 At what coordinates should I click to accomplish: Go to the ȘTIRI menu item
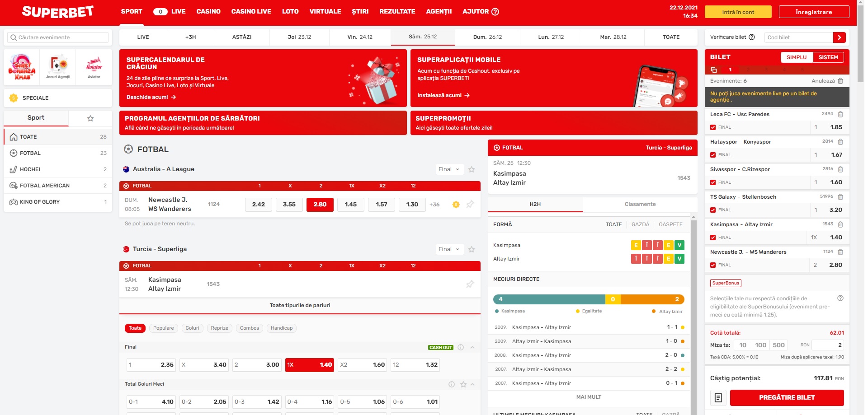click(x=360, y=12)
